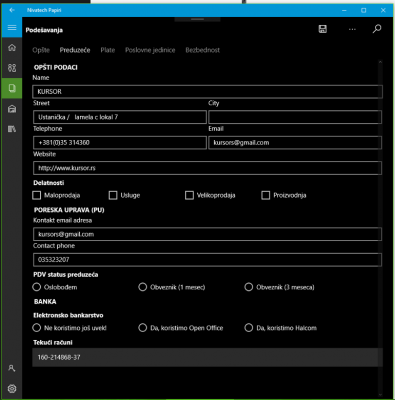
Task: Select the Oslobođen radio button
Action: [x=37, y=287]
